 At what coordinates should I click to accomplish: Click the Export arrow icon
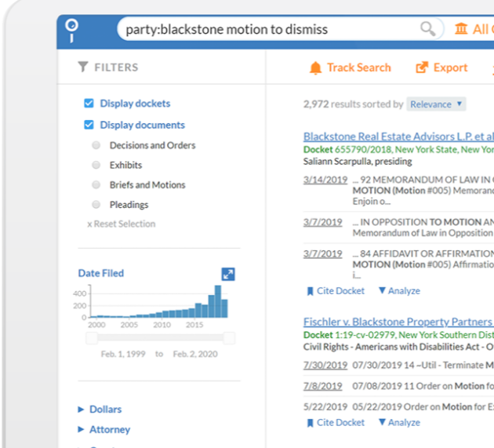(x=422, y=68)
